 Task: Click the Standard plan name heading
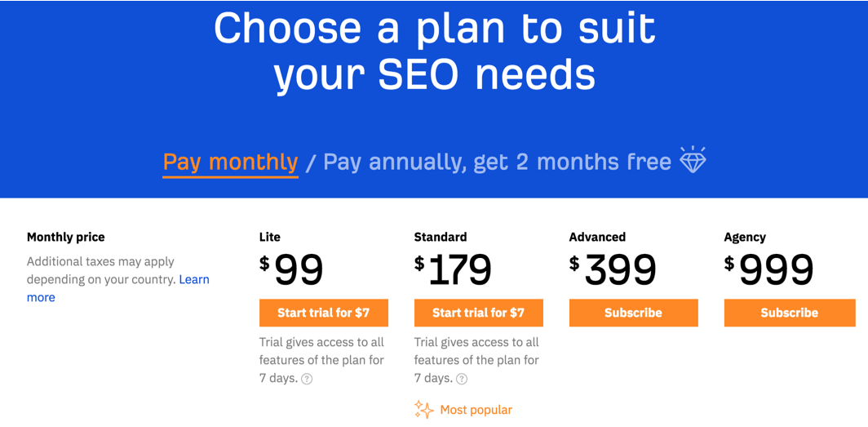(440, 237)
